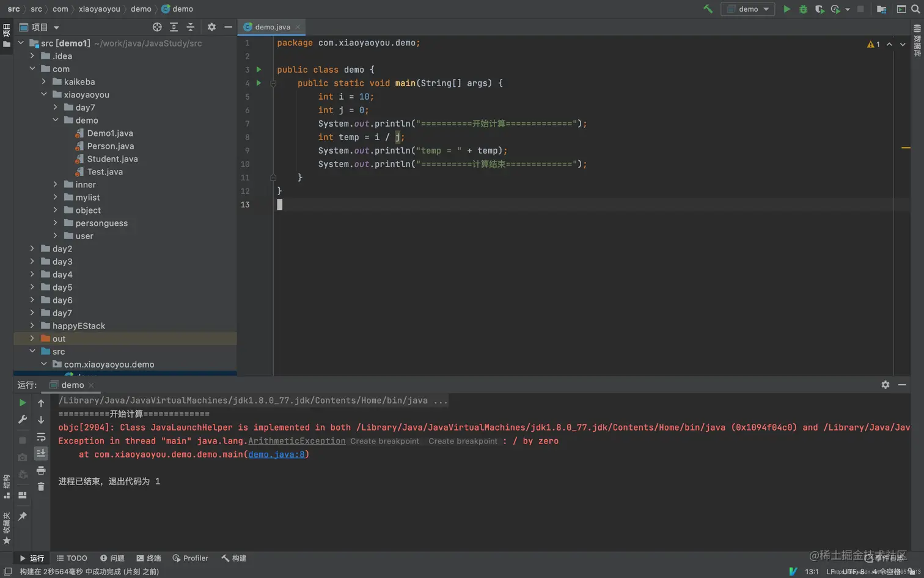Screen dimensions: 924x578
Task: Rerun demo in the Run panel
Action: coord(23,403)
